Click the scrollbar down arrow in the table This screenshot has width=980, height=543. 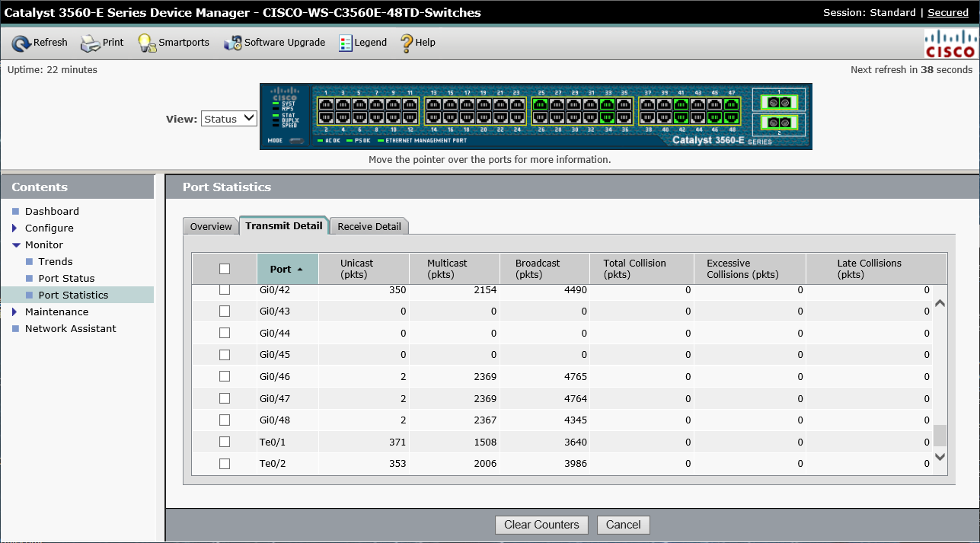(940, 457)
